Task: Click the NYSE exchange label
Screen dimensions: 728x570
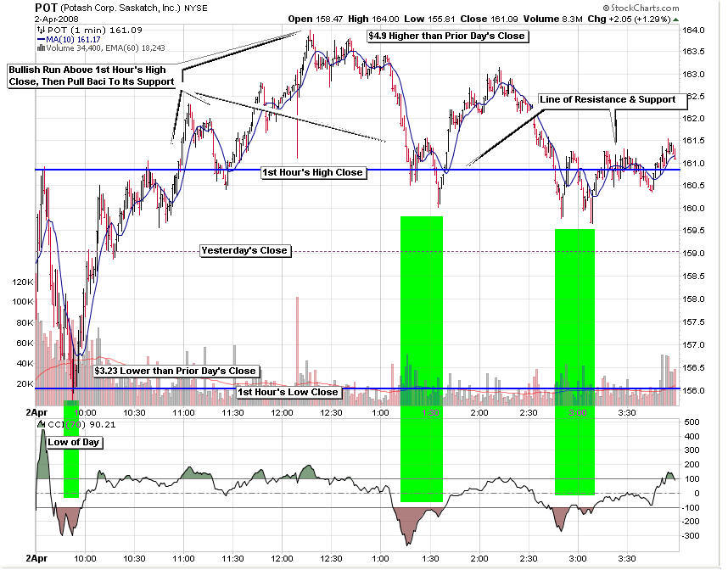Action: click(195, 8)
